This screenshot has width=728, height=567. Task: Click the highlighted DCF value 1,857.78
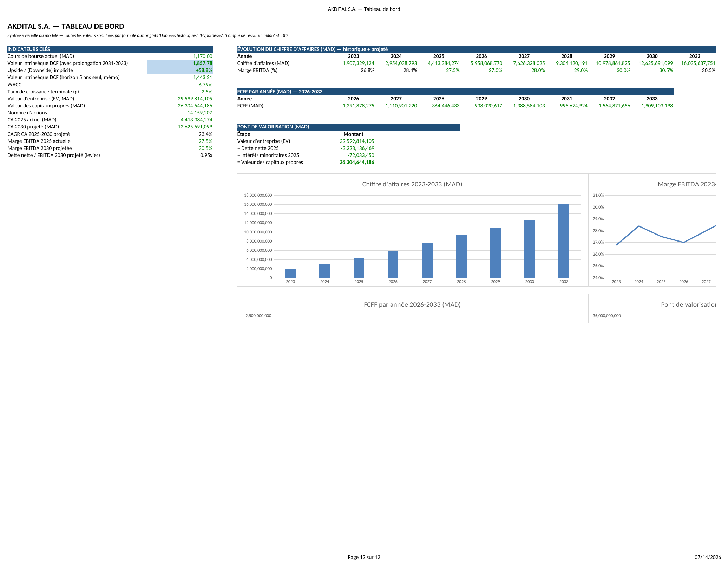point(203,63)
